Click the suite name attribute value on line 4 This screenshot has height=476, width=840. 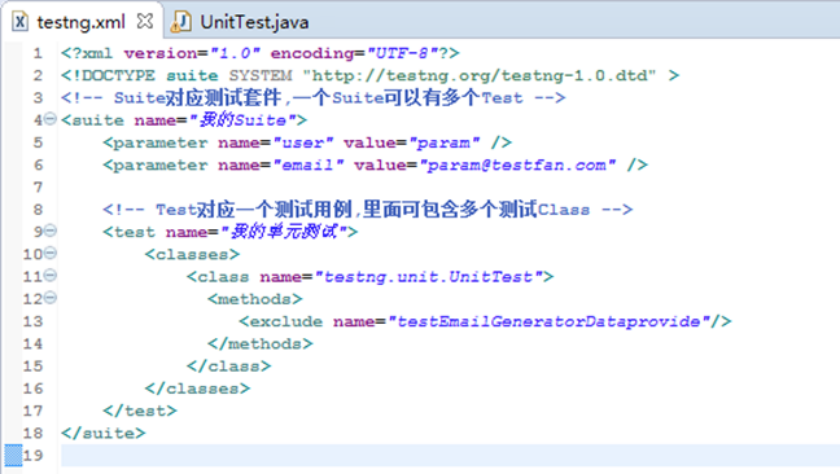pyautogui.click(x=243, y=120)
